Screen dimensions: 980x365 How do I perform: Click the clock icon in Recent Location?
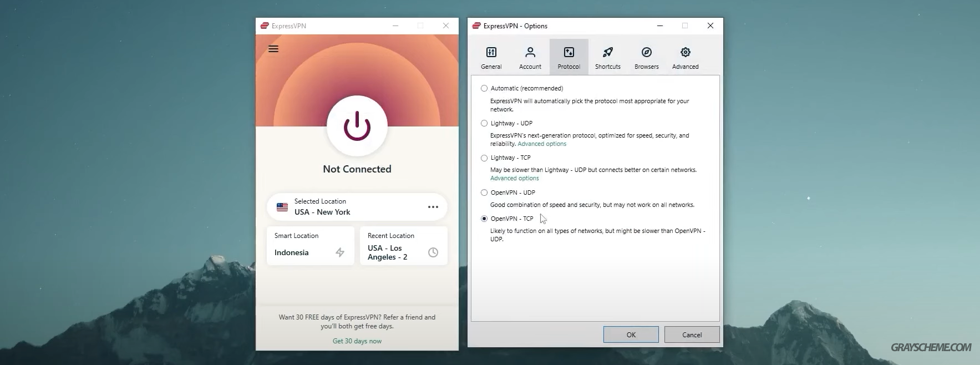433,252
